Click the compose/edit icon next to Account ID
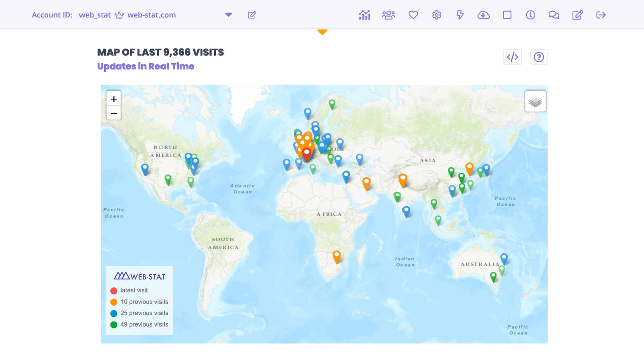 click(x=252, y=15)
